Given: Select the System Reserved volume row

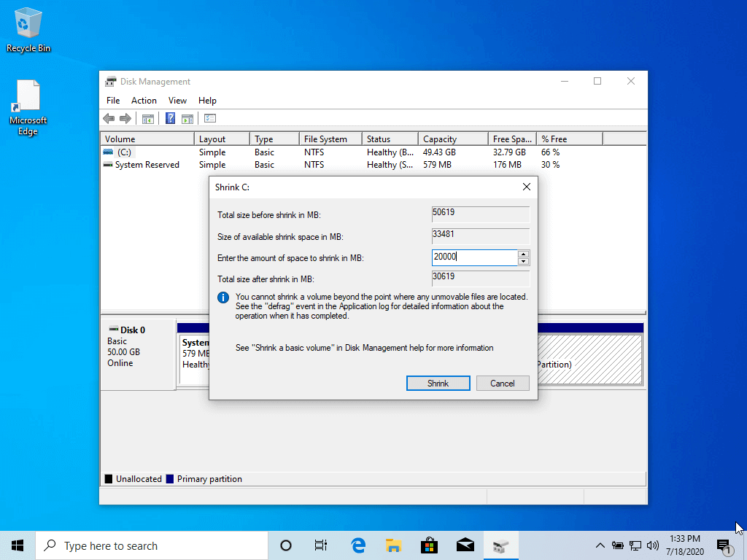Looking at the screenshot, I should point(147,165).
